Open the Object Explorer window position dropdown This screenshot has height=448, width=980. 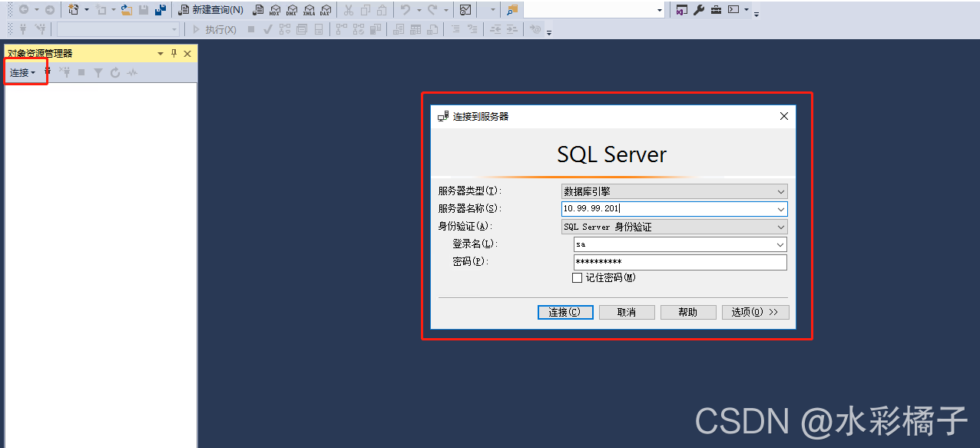(x=161, y=54)
